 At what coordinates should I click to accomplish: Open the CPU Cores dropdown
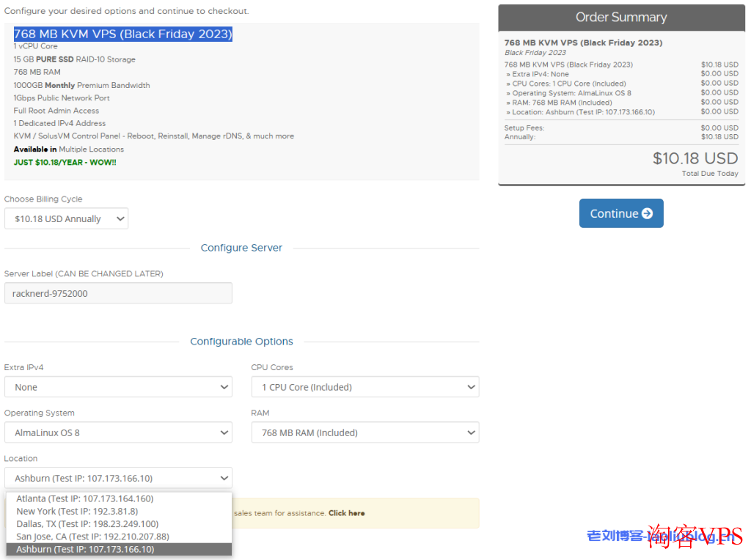tap(365, 387)
